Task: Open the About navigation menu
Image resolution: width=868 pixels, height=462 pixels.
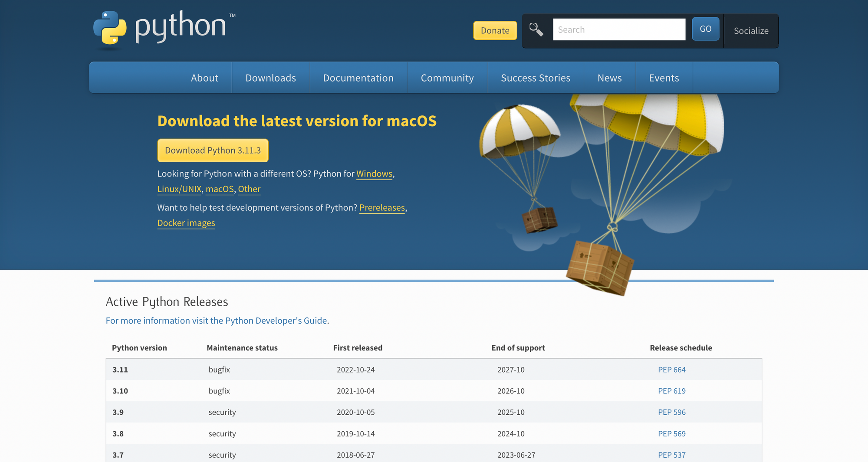Action: tap(204, 78)
